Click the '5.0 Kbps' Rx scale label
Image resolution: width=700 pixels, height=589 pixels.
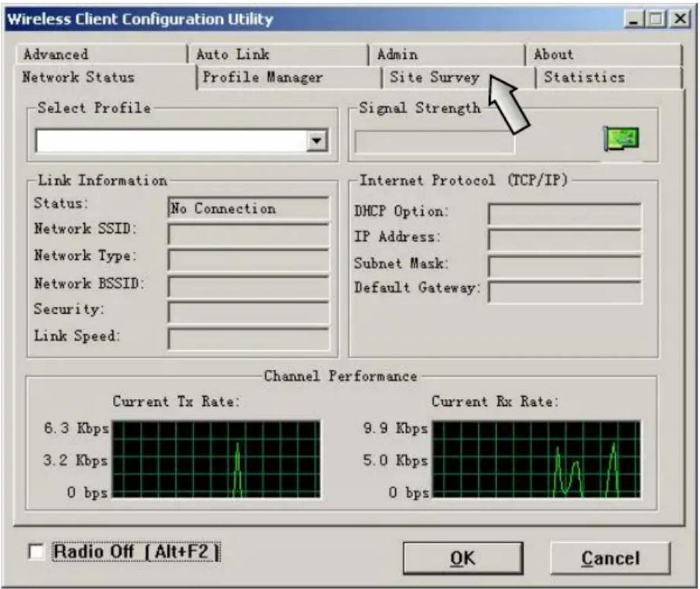[396, 461]
